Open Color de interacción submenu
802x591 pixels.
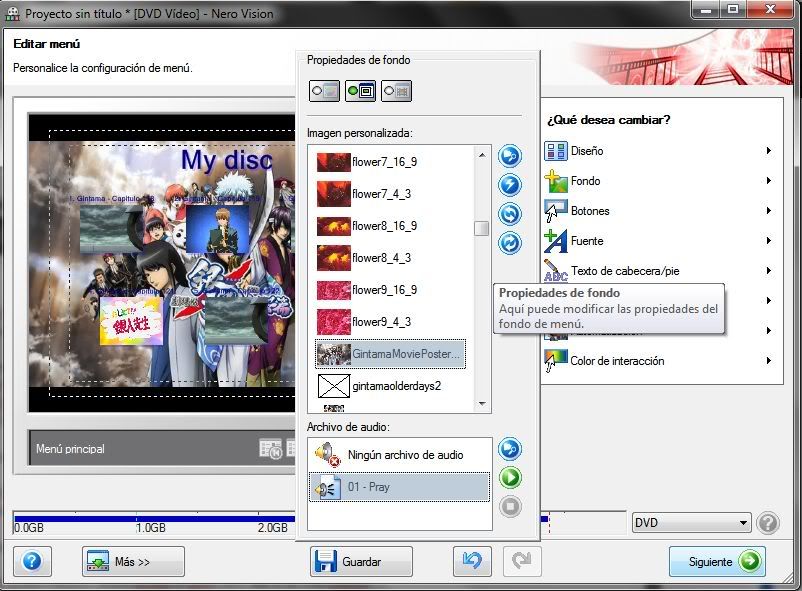(x=659, y=361)
